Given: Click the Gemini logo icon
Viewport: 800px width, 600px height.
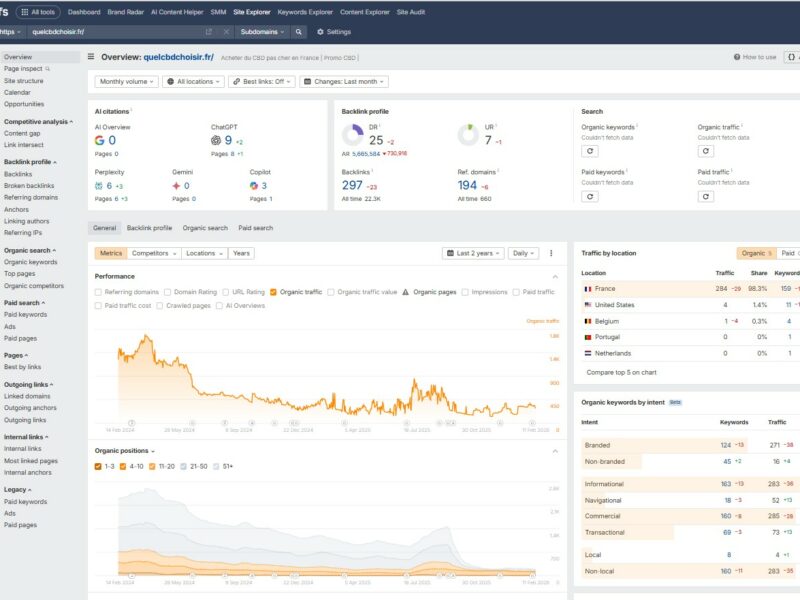Looking at the screenshot, I should [x=176, y=186].
